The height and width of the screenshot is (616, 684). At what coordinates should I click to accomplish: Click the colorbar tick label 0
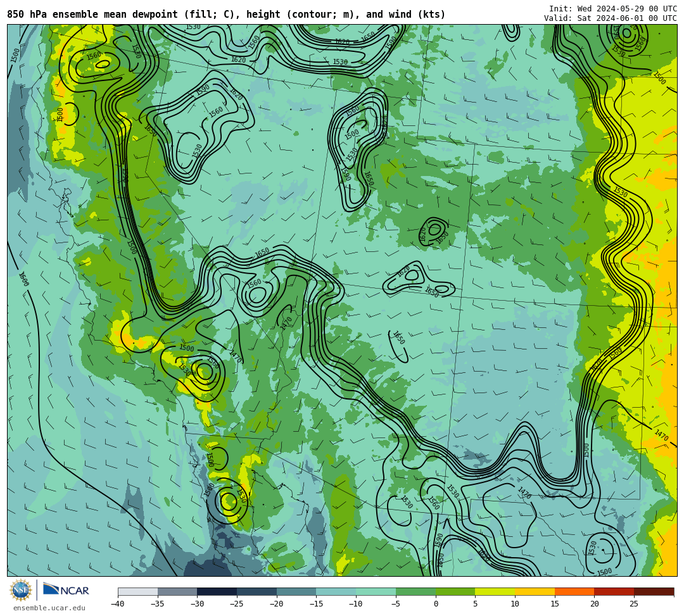click(x=436, y=604)
